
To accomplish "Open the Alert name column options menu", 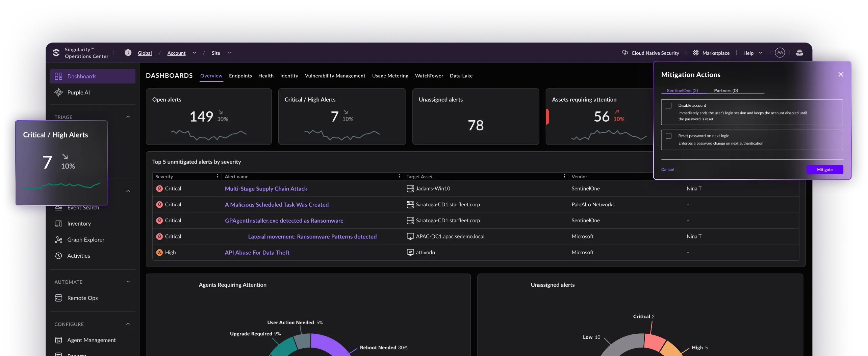I will (399, 177).
